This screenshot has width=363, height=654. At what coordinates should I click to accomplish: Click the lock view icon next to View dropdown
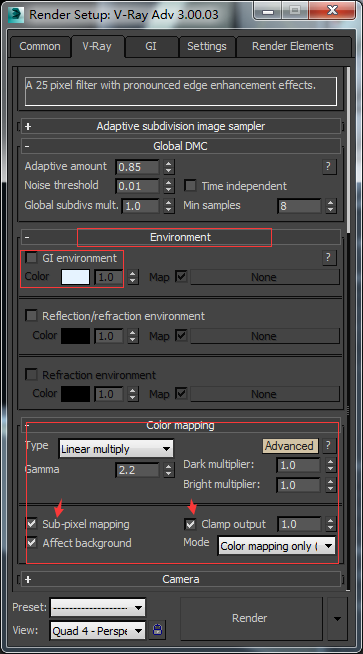[x=157, y=631]
